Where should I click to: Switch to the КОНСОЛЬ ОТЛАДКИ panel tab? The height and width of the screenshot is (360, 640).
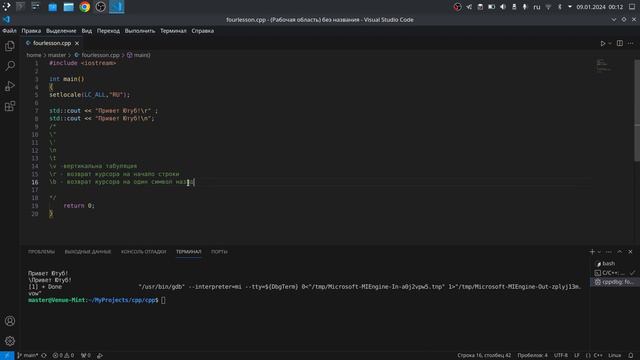tap(144, 252)
